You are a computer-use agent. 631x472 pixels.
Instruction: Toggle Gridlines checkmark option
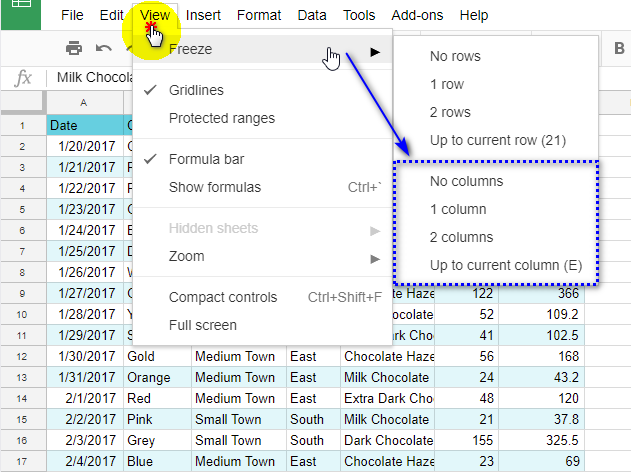[262, 90]
